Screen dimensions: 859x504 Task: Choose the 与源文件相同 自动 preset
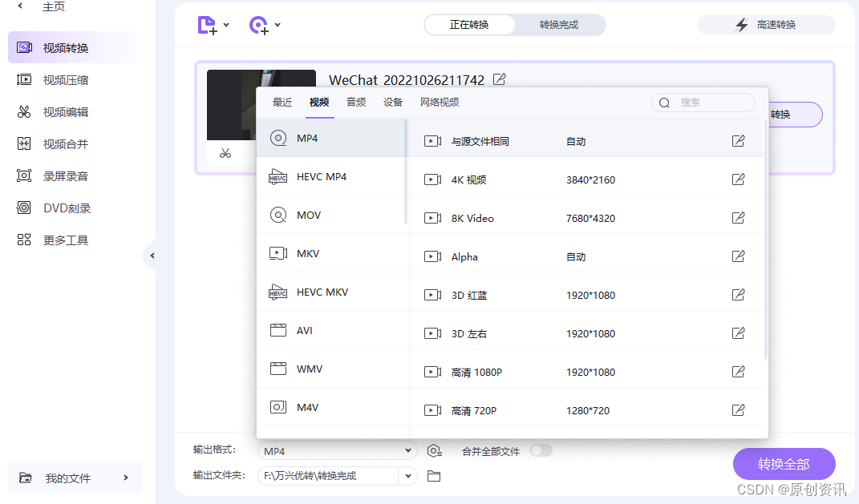click(x=586, y=141)
